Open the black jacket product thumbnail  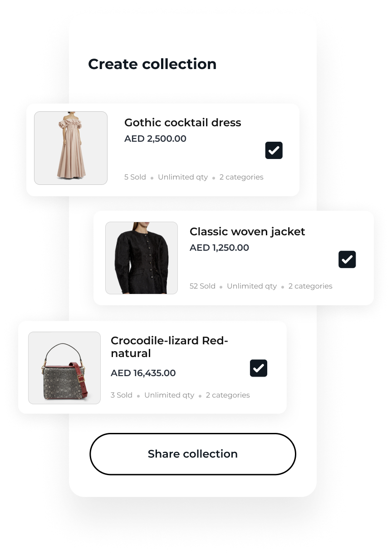(142, 258)
